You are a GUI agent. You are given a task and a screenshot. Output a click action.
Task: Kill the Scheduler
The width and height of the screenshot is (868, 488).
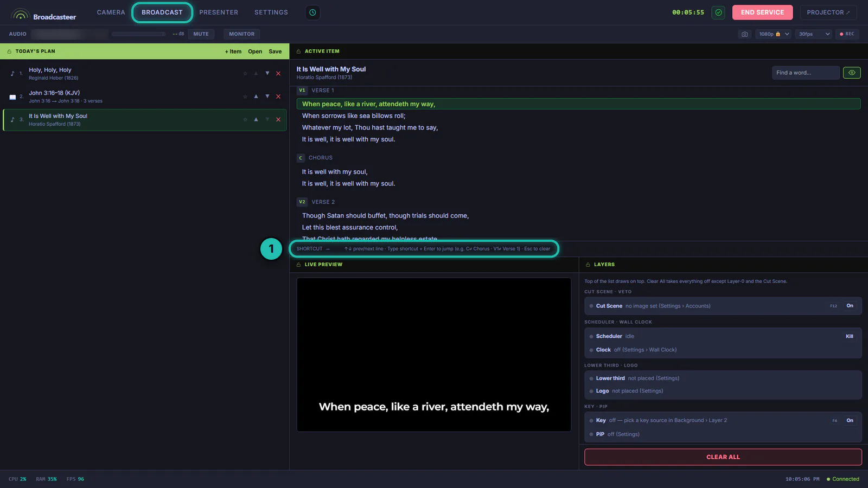[850, 336]
